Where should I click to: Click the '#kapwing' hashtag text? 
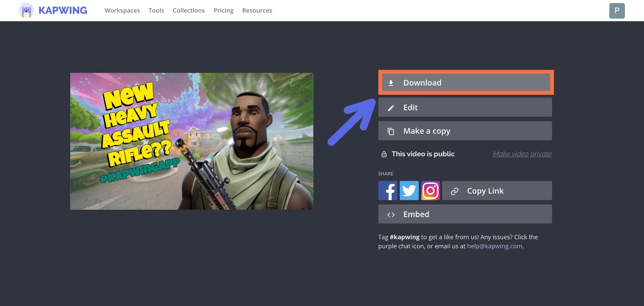pos(405,237)
